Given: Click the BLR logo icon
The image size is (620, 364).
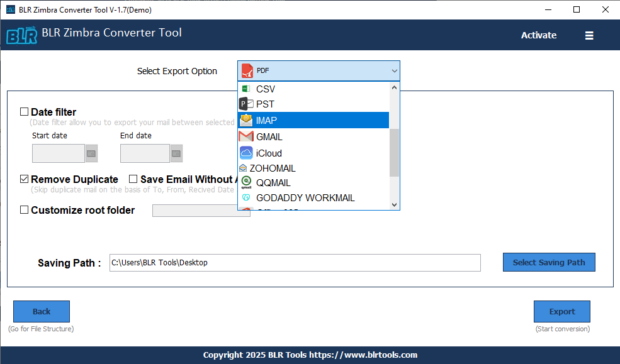Looking at the screenshot, I should [21, 33].
